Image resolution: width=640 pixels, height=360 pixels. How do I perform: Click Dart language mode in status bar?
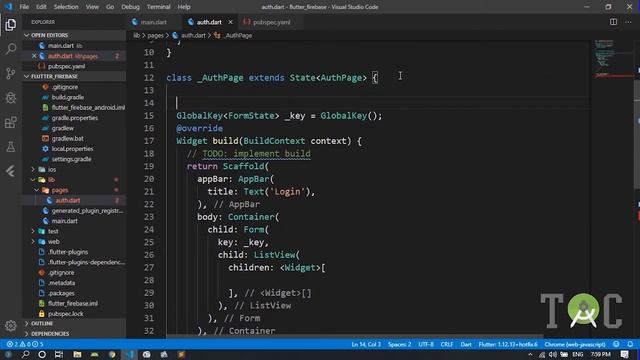point(466,344)
